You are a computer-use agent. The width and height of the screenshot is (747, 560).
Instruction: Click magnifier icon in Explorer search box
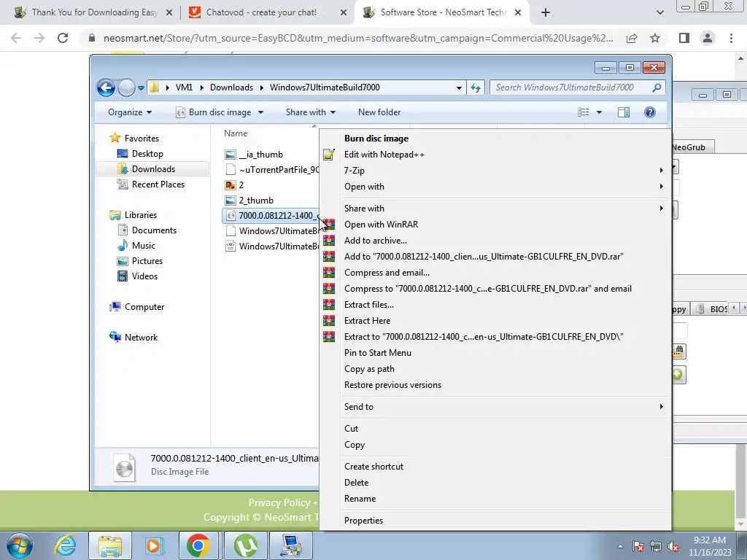point(657,87)
